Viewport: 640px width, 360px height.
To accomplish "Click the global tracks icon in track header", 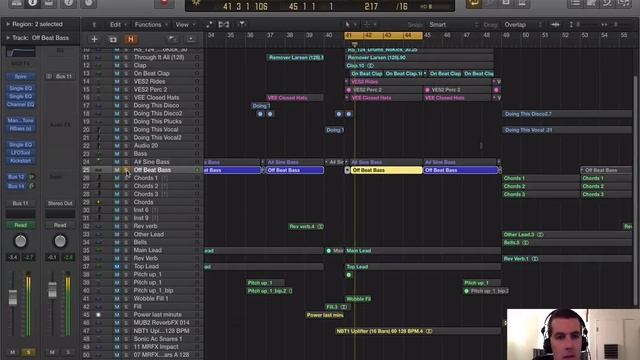I will (x=172, y=39).
